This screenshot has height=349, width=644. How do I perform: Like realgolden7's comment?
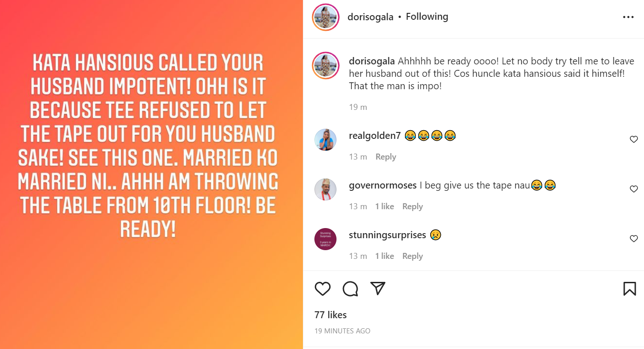pos(633,139)
